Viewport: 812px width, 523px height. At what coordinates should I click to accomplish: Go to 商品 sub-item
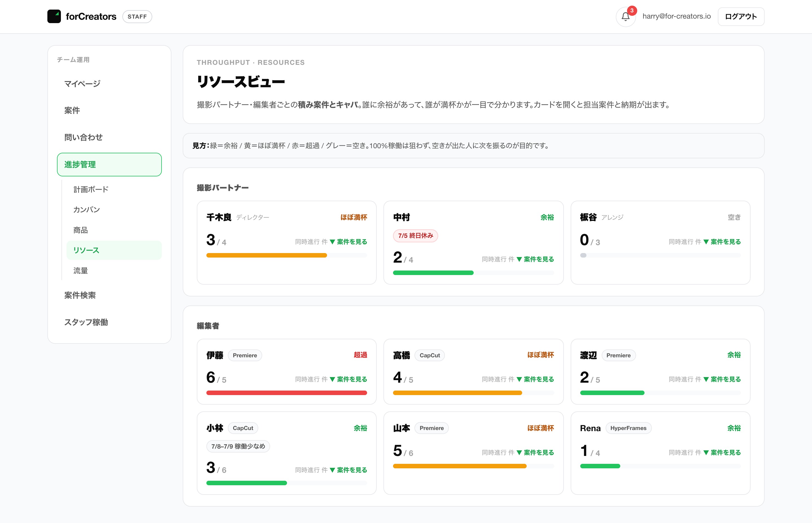coord(114,230)
